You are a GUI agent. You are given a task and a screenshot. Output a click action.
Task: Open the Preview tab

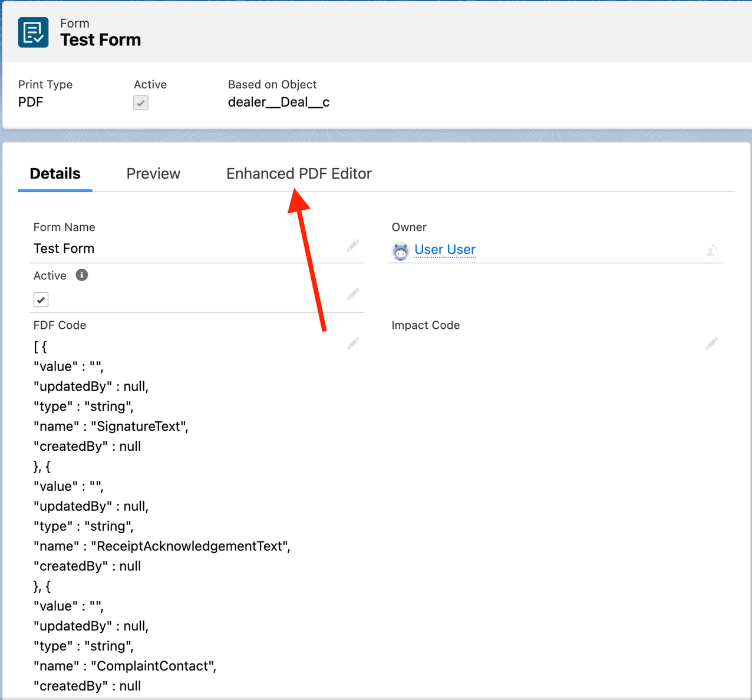(x=153, y=174)
